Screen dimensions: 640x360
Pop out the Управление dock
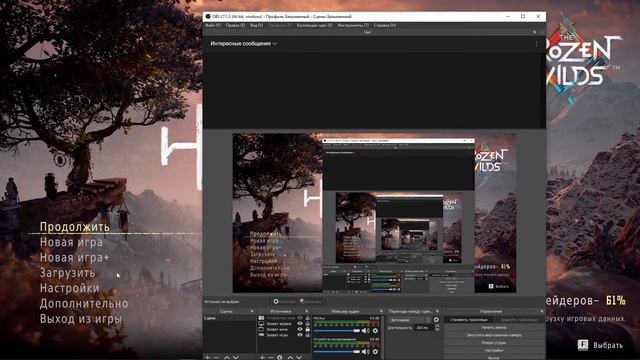(x=542, y=311)
